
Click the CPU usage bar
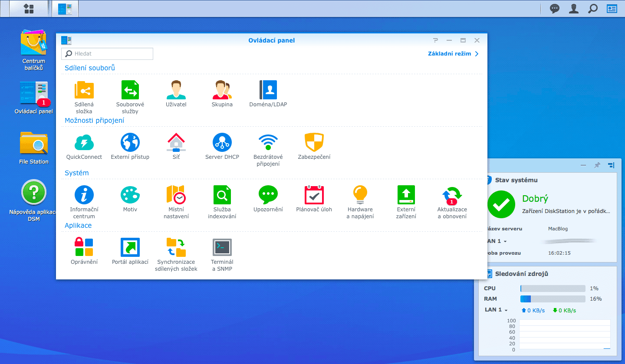point(553,289)
